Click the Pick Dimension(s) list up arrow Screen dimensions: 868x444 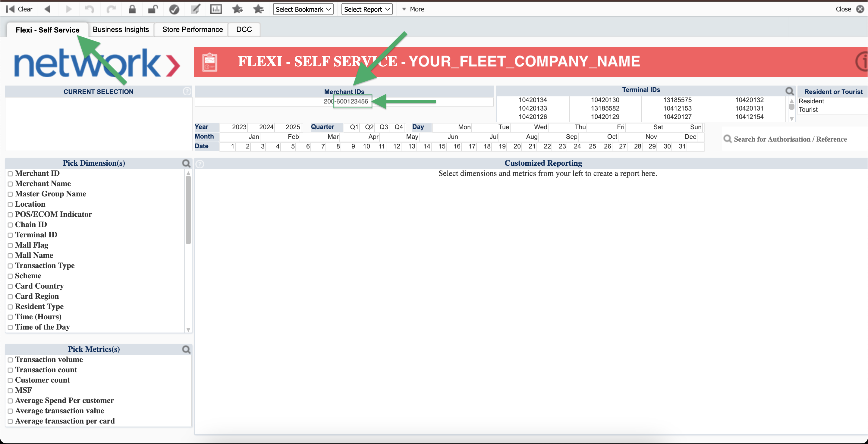(188, 174)
